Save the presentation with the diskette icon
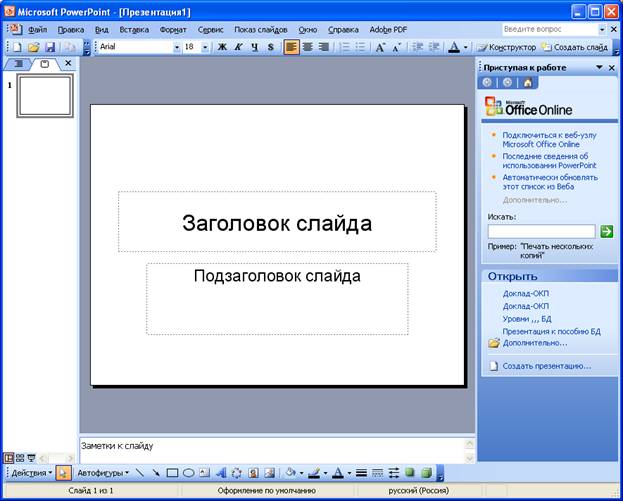 coord(50,47)
